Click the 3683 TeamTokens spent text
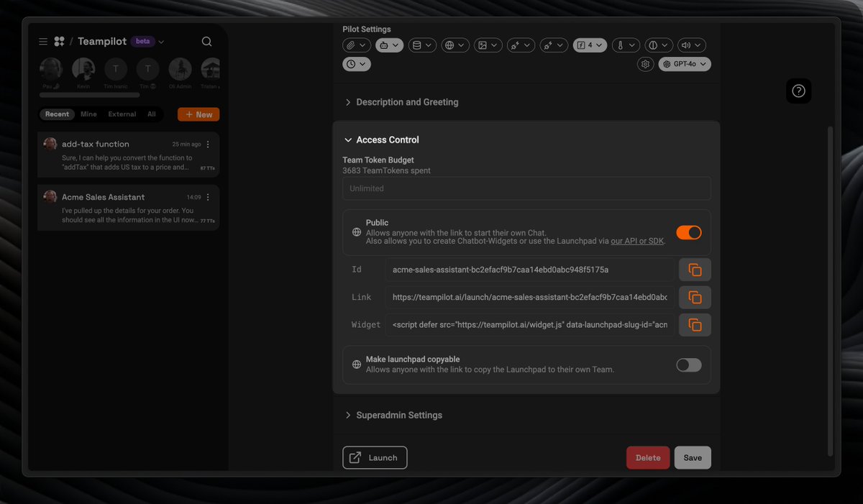 (386, 171)
